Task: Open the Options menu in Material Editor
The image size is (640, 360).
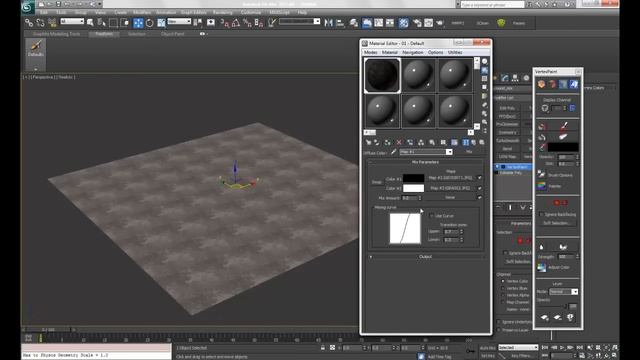Action: click(x=436, y=52)
